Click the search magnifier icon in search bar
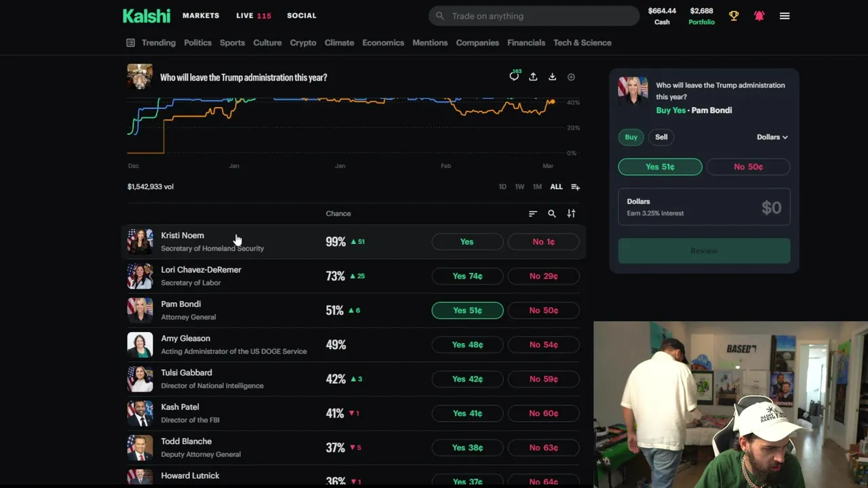 click(x=440, y=16)
